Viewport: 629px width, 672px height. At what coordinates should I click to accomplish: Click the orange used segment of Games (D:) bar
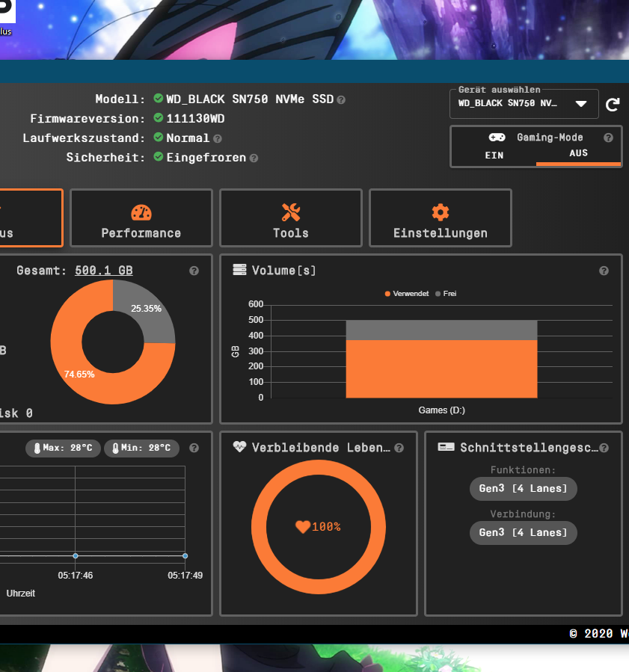(441, 369)
